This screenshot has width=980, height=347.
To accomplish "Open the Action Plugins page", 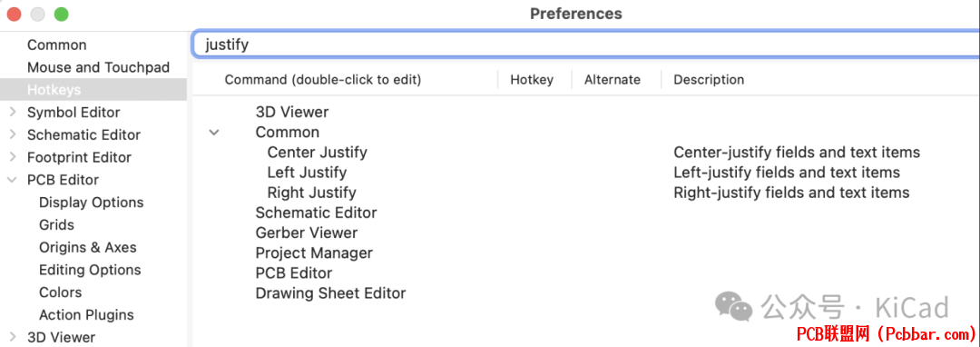I will pos(86,315).
